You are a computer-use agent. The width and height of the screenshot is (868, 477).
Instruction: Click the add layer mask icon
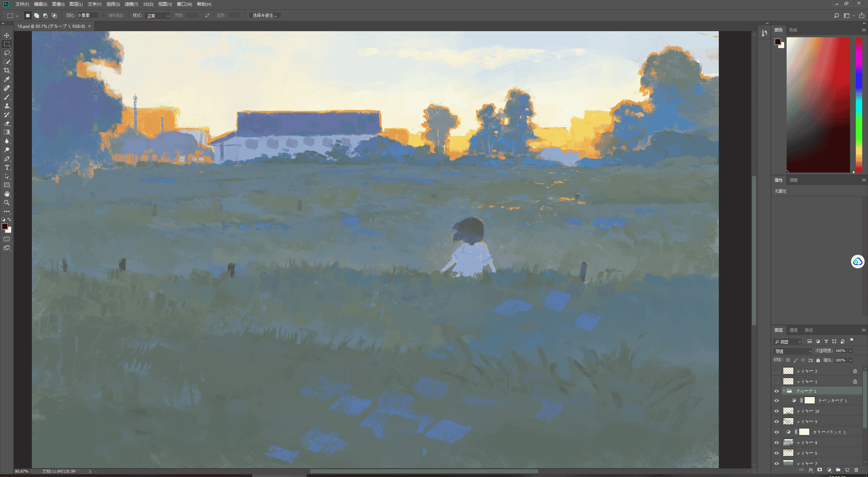(820, 470)
